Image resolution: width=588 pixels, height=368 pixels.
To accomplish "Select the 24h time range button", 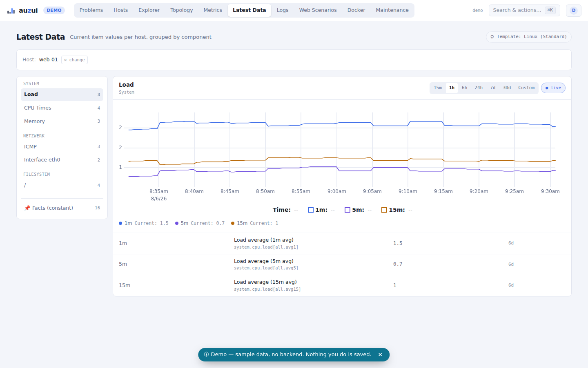I will (x=479, y=88).
